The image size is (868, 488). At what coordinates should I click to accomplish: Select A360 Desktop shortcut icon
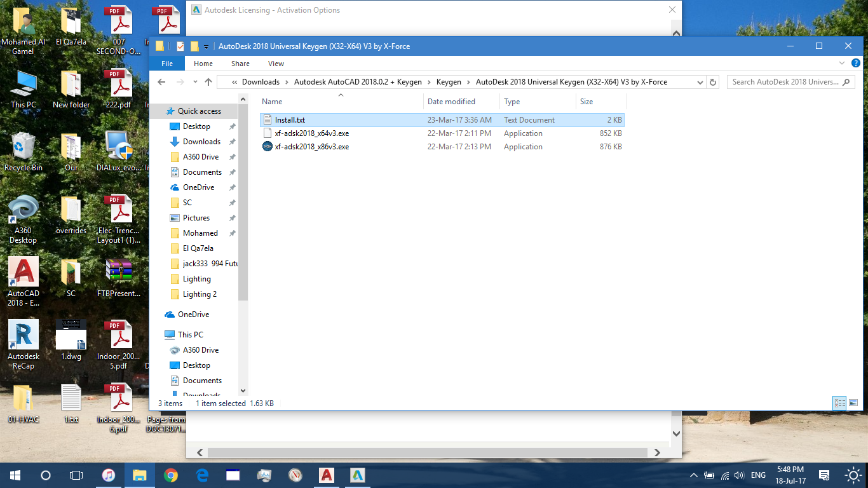click(24, 219)
